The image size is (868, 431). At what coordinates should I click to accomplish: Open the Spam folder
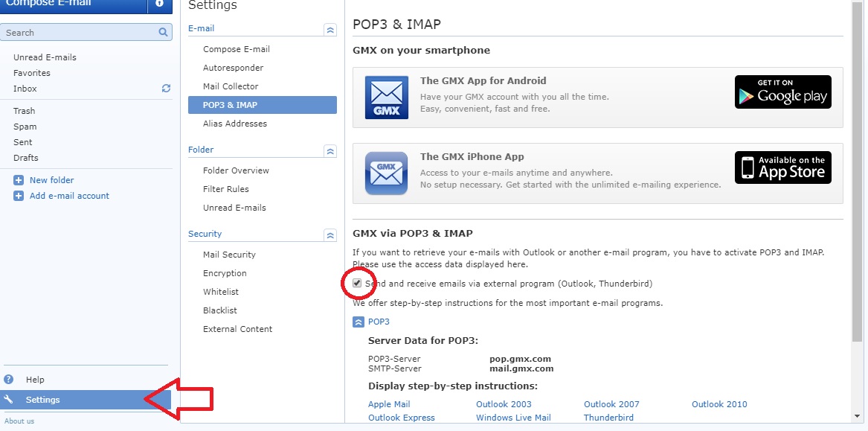coord(25,127)
